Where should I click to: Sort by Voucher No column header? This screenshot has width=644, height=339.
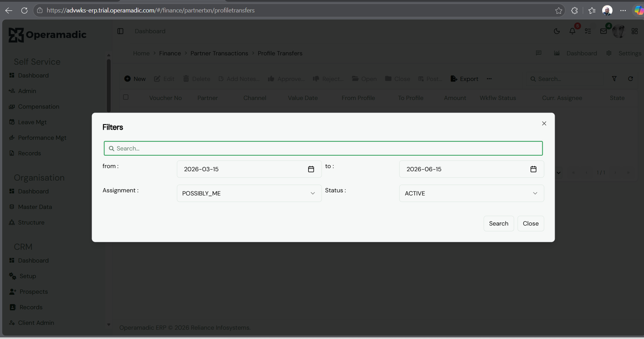(x=165, y=98)
